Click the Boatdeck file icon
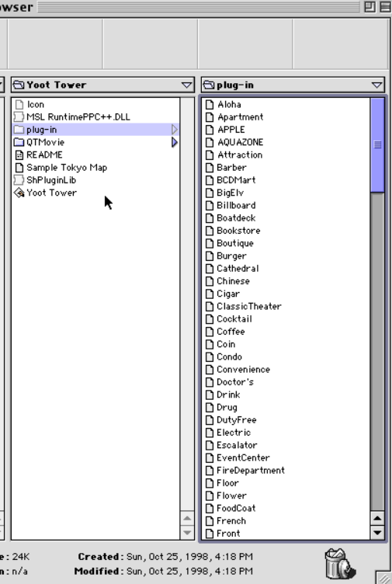 point(210,218)
